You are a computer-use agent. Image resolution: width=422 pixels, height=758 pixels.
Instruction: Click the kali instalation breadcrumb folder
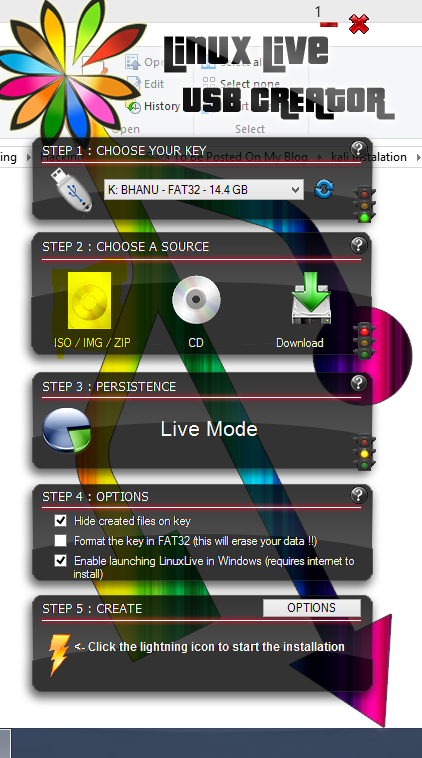(369, 157)
